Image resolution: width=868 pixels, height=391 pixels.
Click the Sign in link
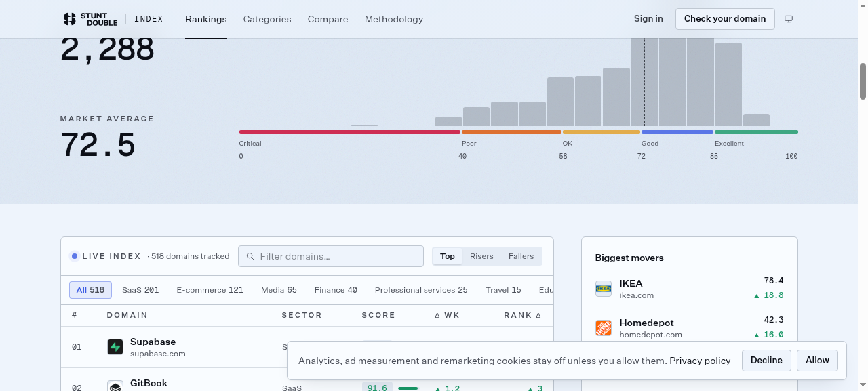tap(648, 18)
